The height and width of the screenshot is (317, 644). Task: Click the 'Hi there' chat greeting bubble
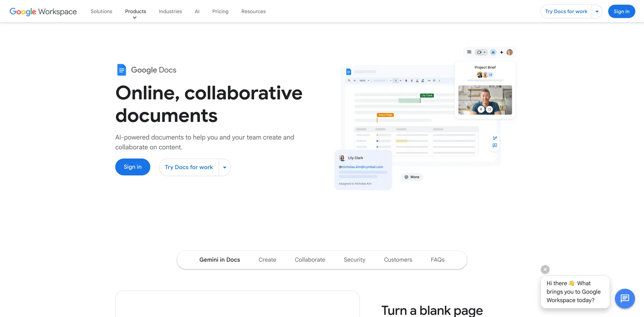[575, 292]
